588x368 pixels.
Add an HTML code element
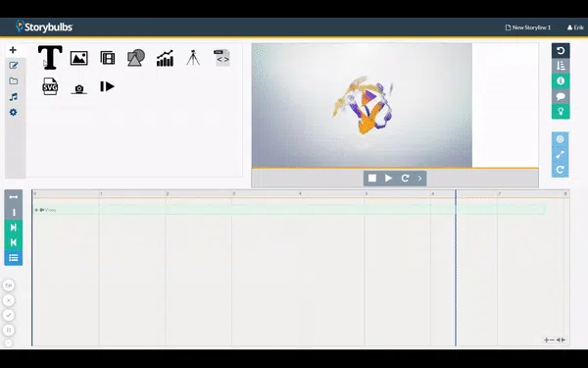point(222,58)
